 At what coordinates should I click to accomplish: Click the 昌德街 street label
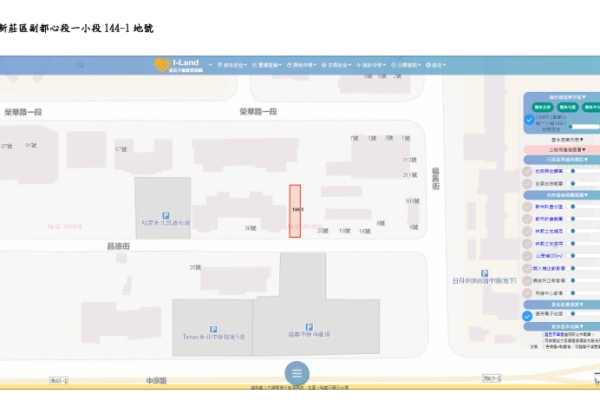118,246
